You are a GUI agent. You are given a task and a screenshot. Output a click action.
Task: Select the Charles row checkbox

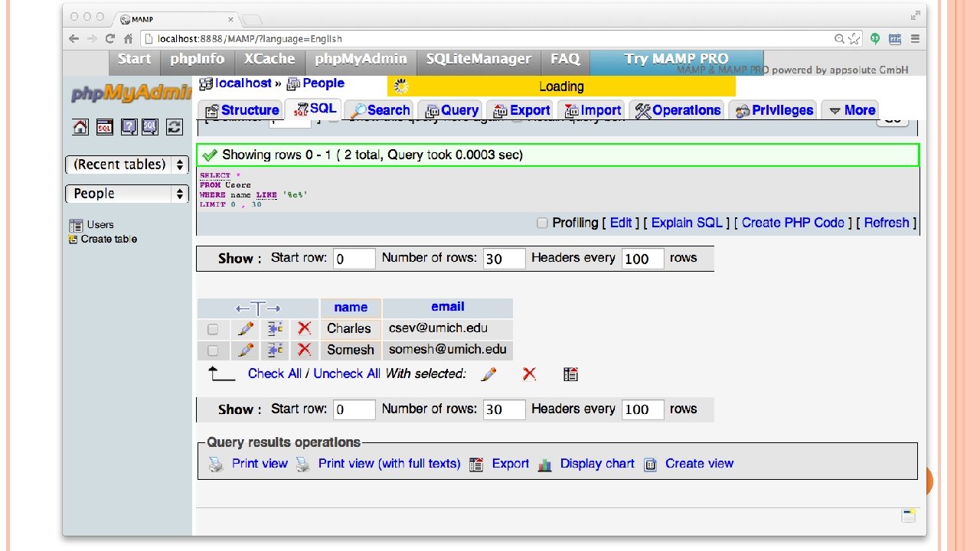coord(213,329)
